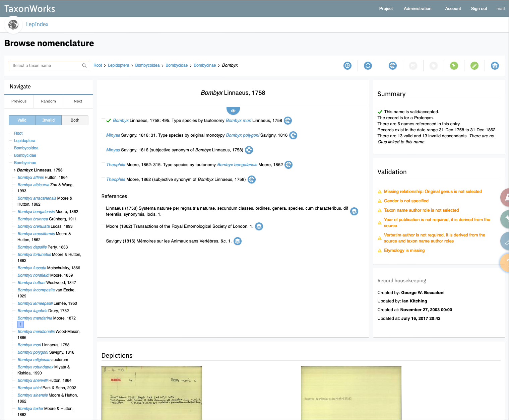Click Sign out in the header
The width and height of the screenshot is (509, 420).
[x=479, y=9]
